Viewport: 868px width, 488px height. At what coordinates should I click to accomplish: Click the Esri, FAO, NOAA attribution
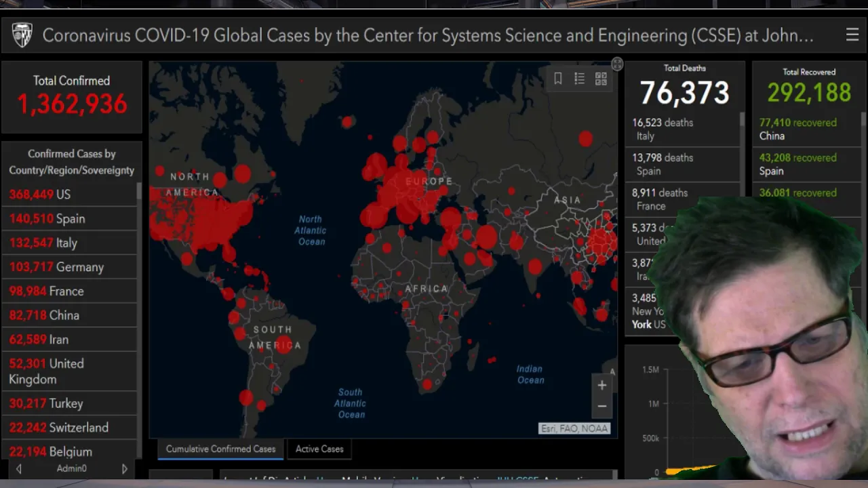coord(574,428)
